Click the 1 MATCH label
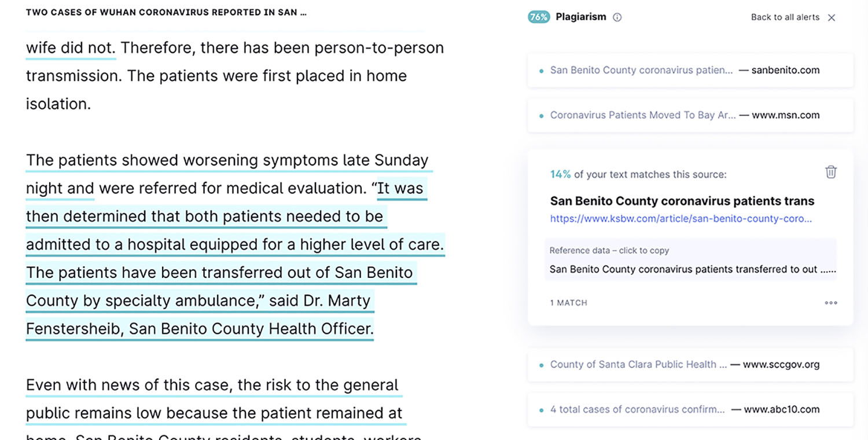The height and width of the screenshot is (440, 868). pos(568,303)
